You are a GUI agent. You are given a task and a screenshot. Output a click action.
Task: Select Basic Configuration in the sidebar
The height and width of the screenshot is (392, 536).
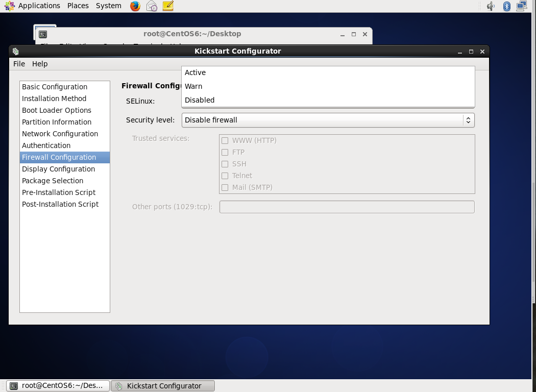(65, 87)
